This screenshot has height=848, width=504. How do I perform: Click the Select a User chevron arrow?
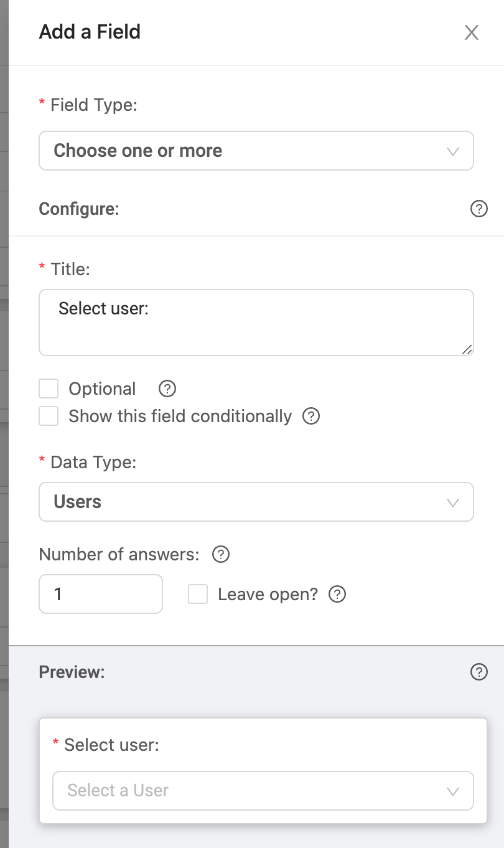point(453,791)
